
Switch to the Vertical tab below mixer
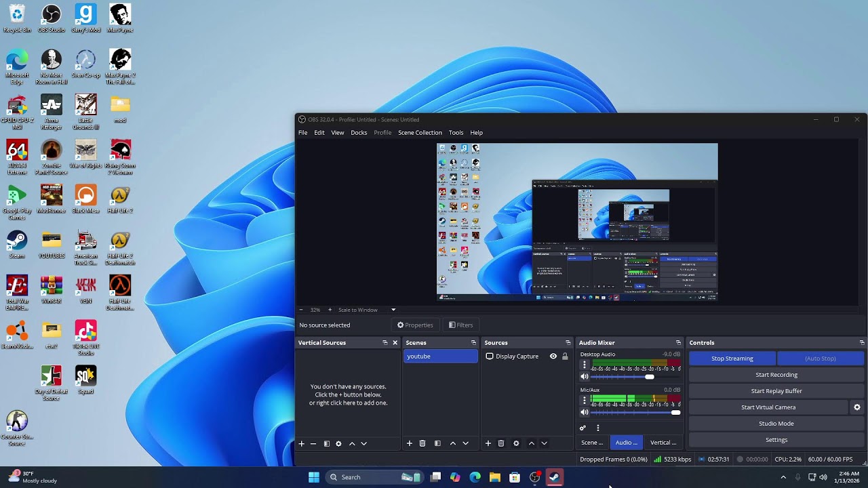coord(663,443)
